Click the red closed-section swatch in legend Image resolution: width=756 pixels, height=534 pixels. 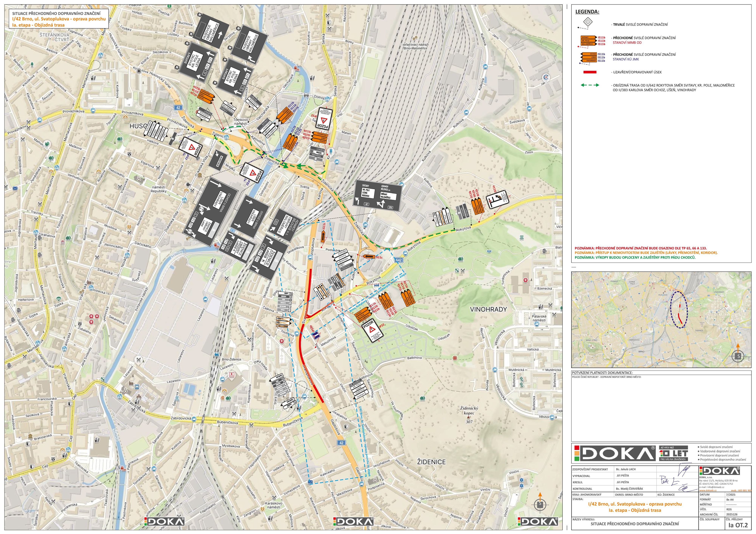(x=590, y=72)
